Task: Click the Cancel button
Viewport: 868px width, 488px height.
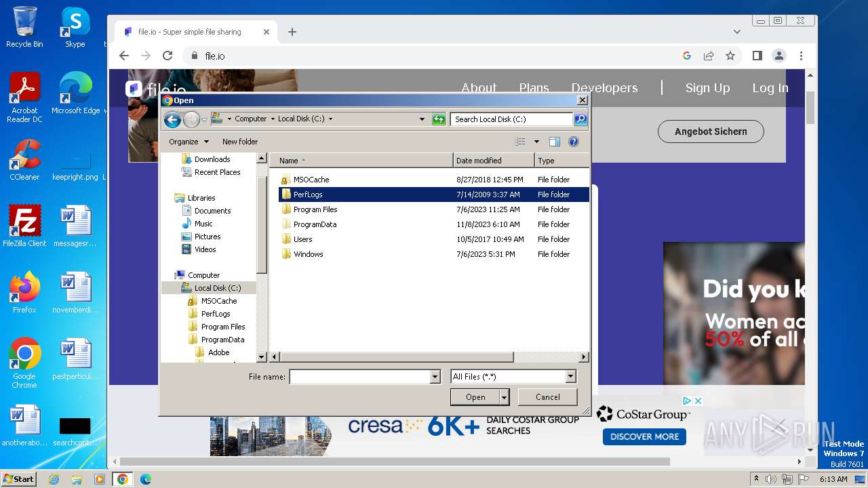Action: coord(547,397)
